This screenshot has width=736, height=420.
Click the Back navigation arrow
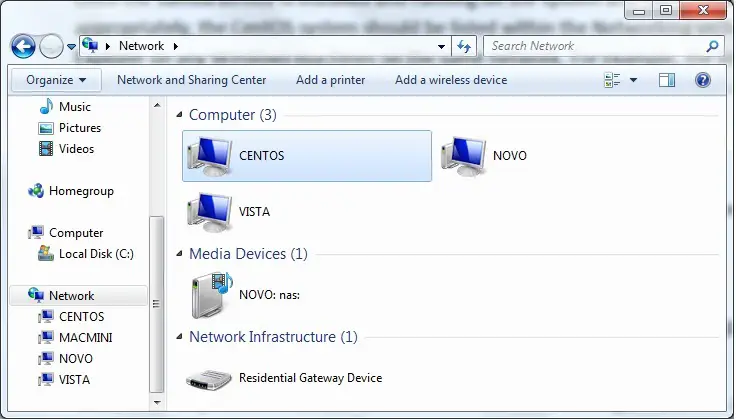pyautogui.click(x=24, y=46)
